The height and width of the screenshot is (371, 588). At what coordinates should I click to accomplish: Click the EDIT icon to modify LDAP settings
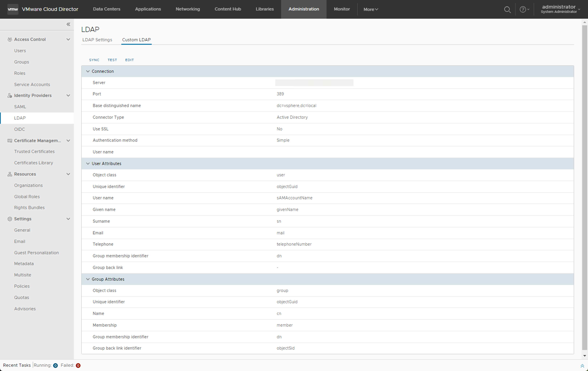click(x=129, y=60)
